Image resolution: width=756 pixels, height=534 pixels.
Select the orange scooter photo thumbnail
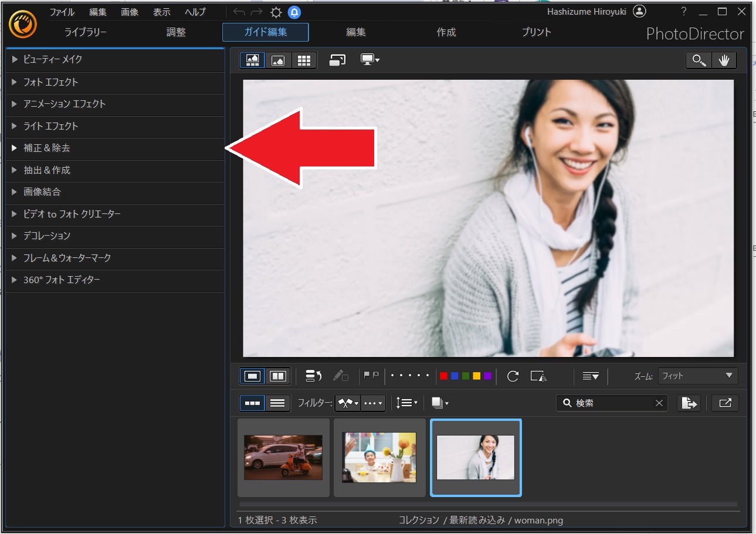pyautogui.click(x=283, y=457)
